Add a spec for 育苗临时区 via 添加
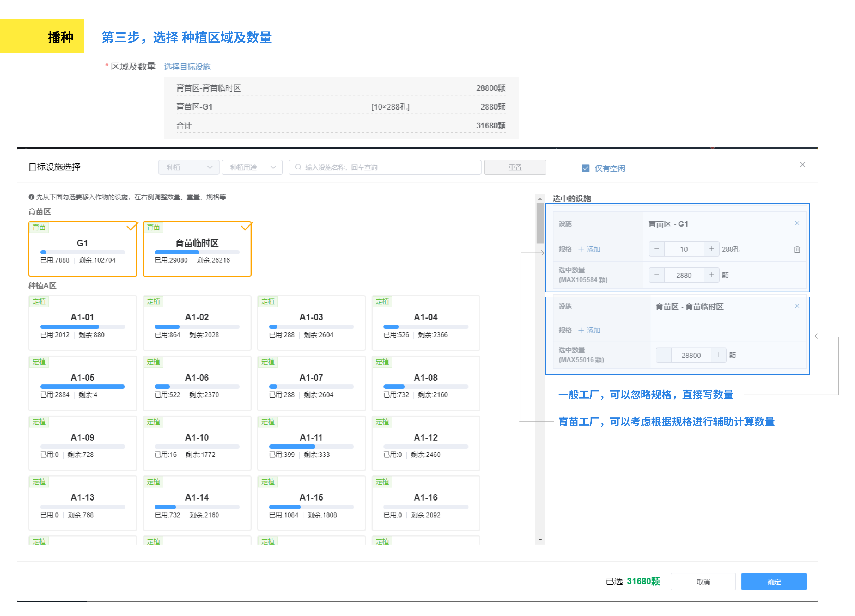855x616 pixels. [x=589, y=330]
